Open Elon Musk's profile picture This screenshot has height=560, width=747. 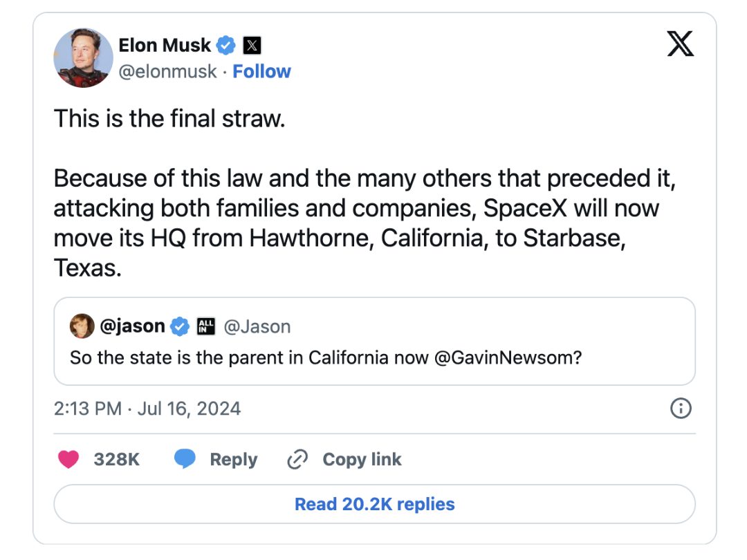coord(83,58)
